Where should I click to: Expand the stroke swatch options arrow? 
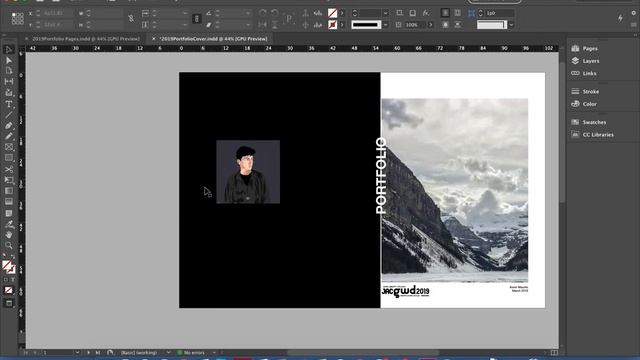[342, 25]
